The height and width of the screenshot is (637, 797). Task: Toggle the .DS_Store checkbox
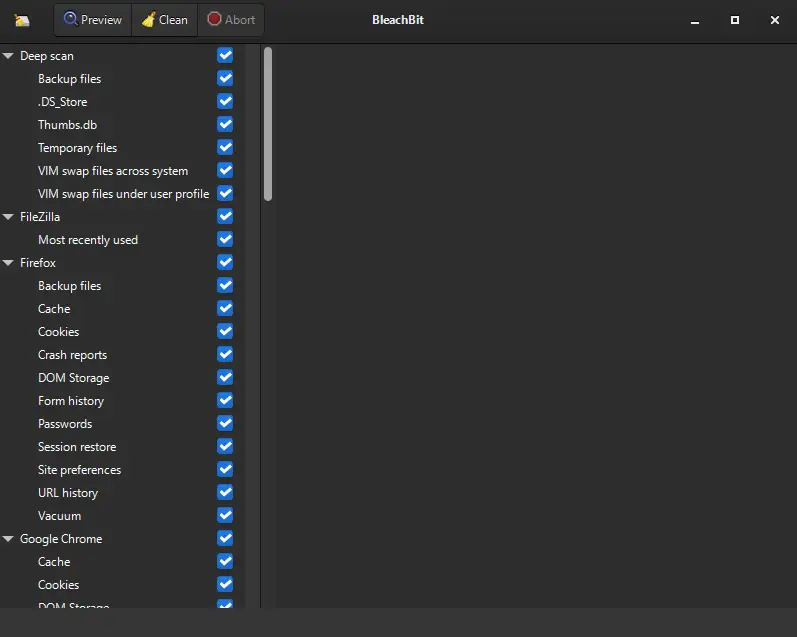(x=225, y=101)
